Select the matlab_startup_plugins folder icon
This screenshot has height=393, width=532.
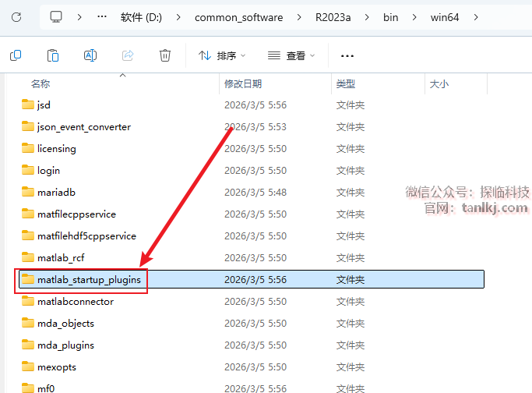point(28,279)
